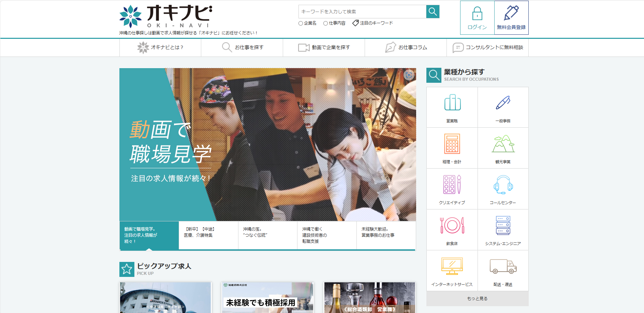Choose the 観光事業 mountain icon
Viewport: 644px width, 313px height.
pyautogui.click(x=503, y=144)
